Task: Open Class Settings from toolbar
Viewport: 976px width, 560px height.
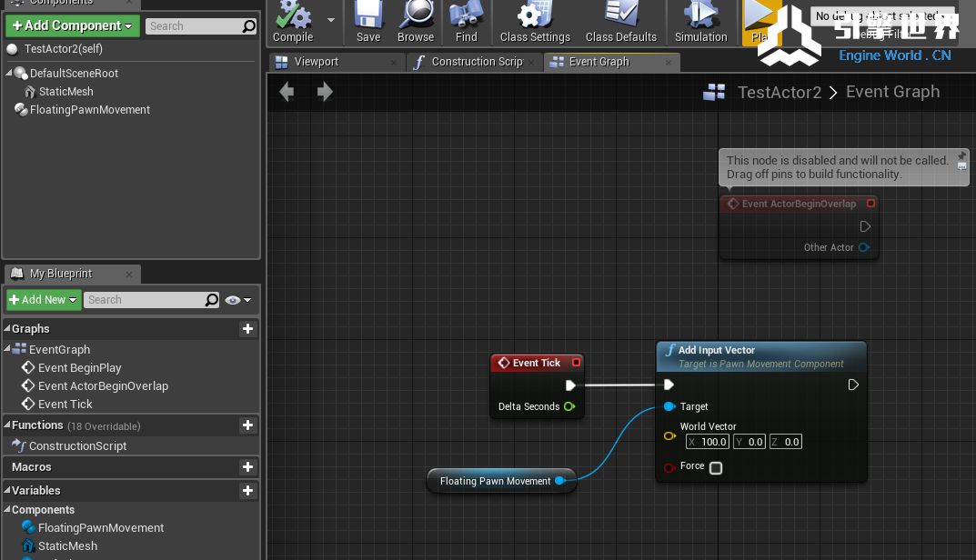Action: pyautogui.click(x=536, y=22)
